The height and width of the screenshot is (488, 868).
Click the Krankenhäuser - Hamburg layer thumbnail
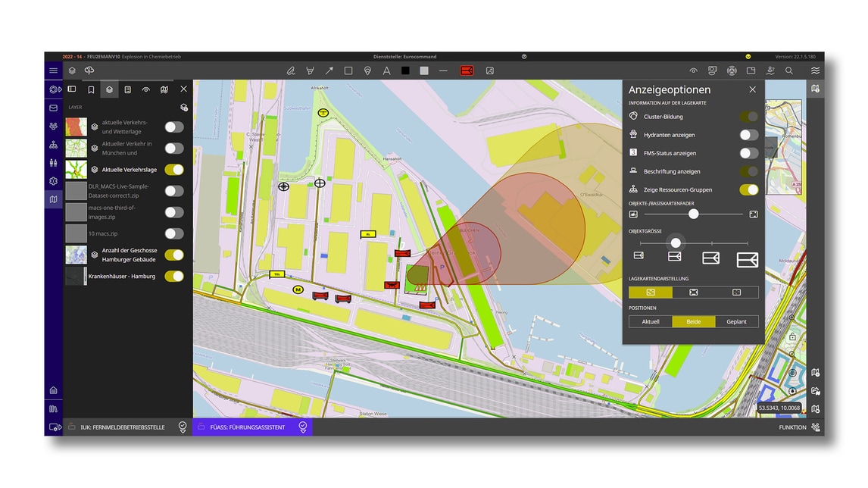(74, 276)
